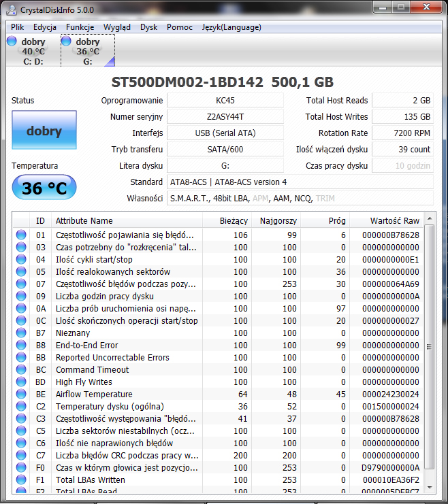This screenshot has width=448, height=504.
Task: Click the Total Host Writes value 135 GB
Action: (402, 117)
